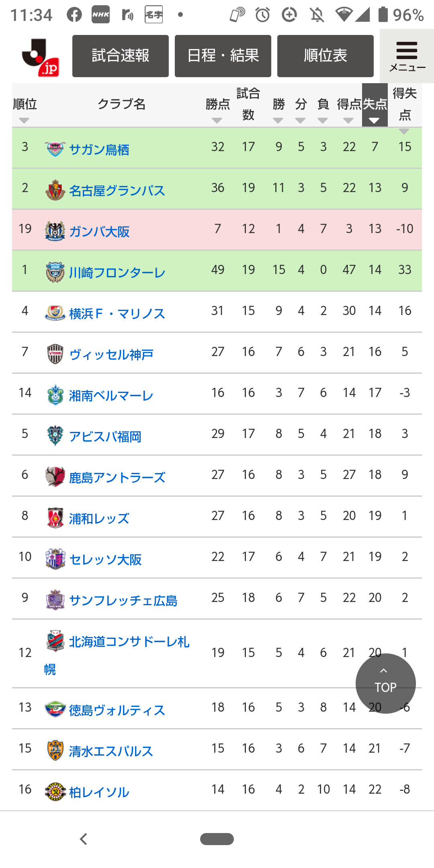Viewport: 434px width, 868px height.
Task: Sort table by 勝点 column arrow
Action: (217, 121)
